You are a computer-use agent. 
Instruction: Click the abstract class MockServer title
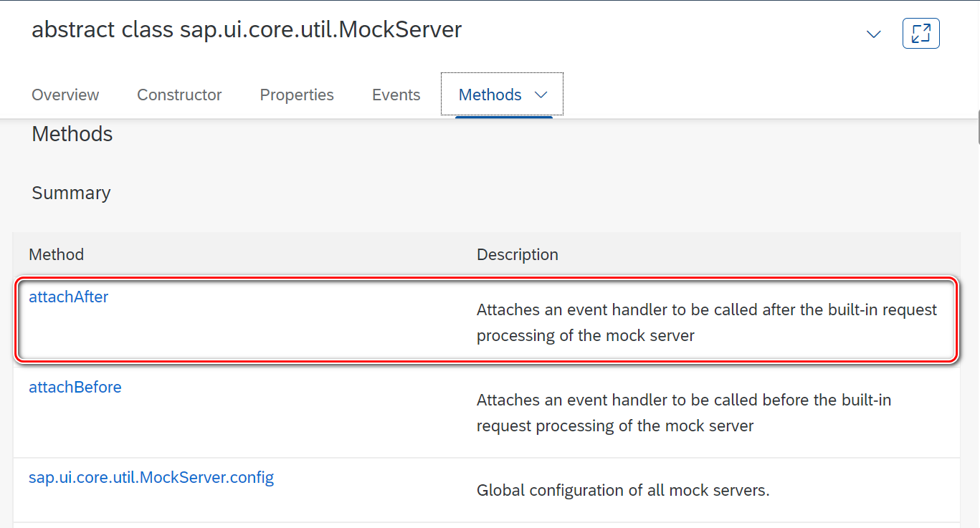click(x=247, y=29)
